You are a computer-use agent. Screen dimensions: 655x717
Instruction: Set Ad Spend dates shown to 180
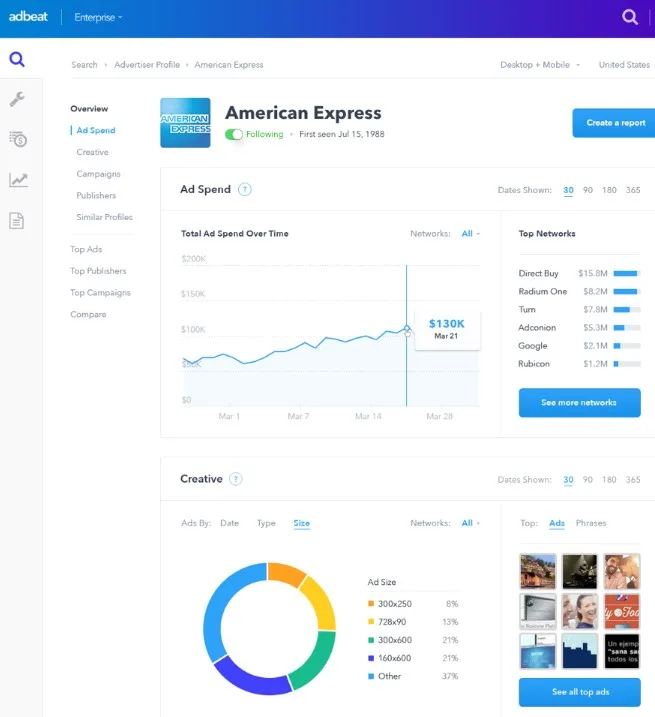click(609, 190)
